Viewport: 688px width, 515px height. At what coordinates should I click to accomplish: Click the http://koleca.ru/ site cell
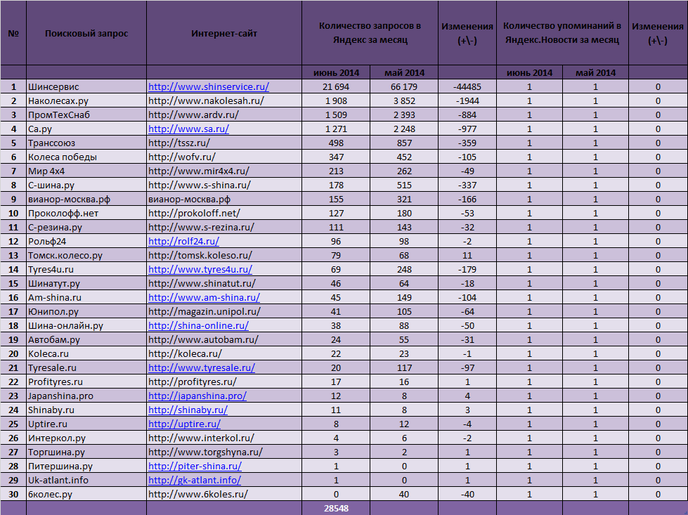(x=224, y=353)
